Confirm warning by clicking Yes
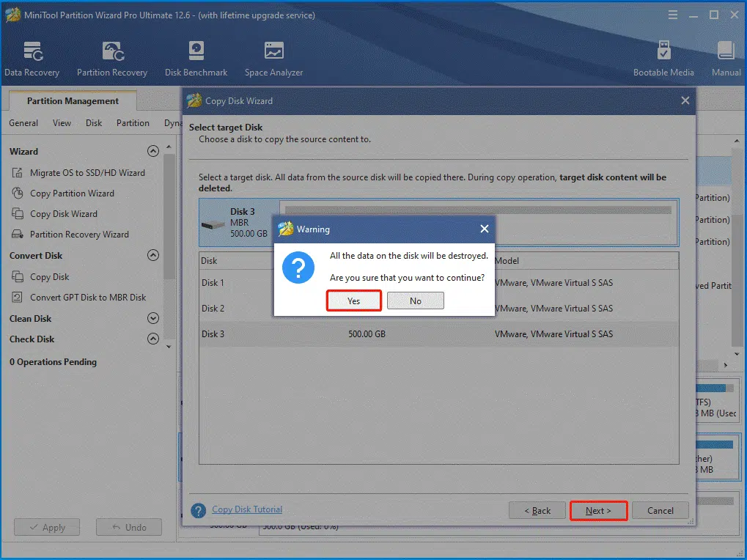 point(354,301)
